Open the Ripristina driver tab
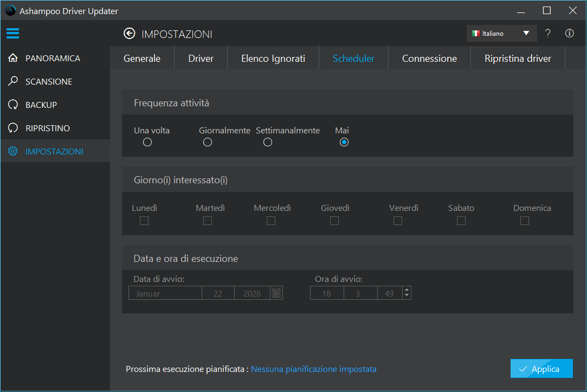 click(x=518, y=59)
